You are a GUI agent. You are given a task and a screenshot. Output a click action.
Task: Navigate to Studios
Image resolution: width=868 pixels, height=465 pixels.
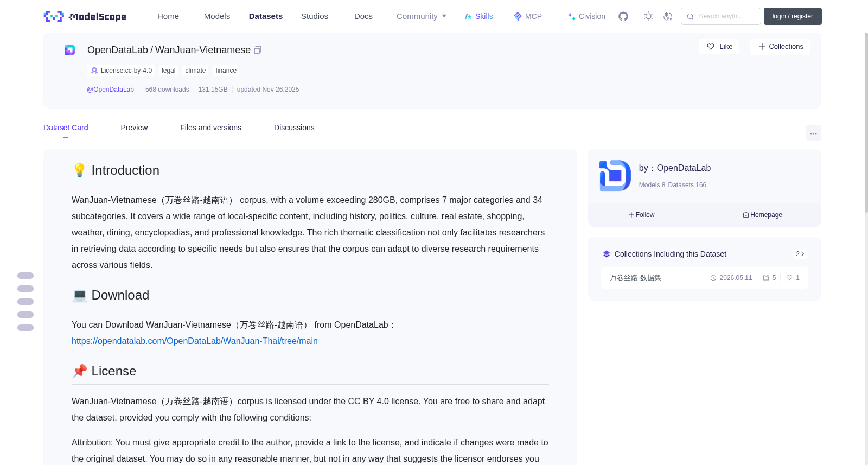pyautogui.click(x=315, y=16)
